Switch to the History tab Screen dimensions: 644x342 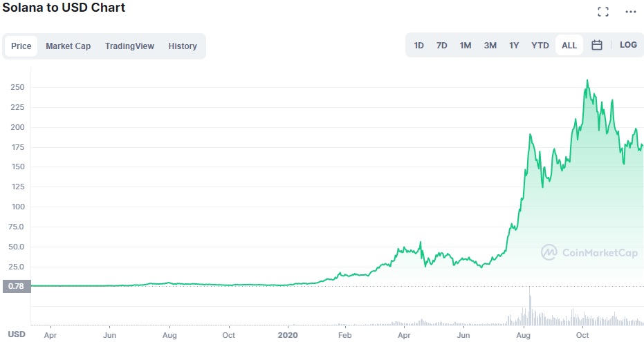[x=183, y=46]
